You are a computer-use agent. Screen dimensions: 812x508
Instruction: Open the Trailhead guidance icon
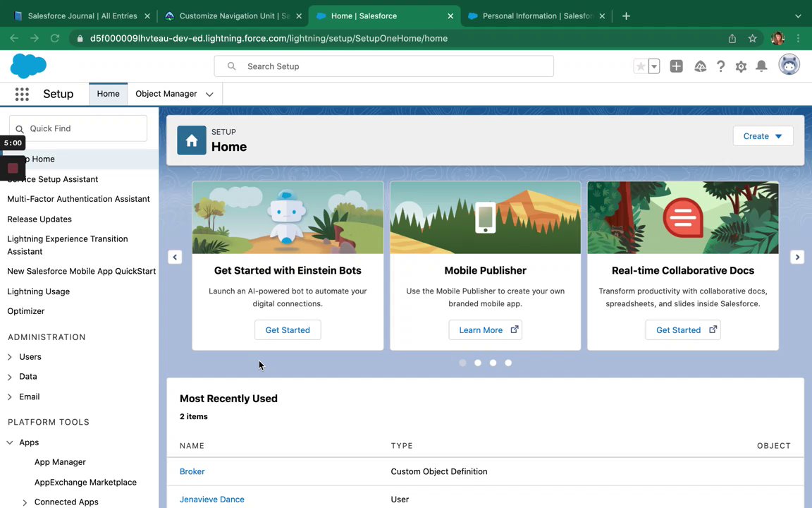click(x=700, y=66)
